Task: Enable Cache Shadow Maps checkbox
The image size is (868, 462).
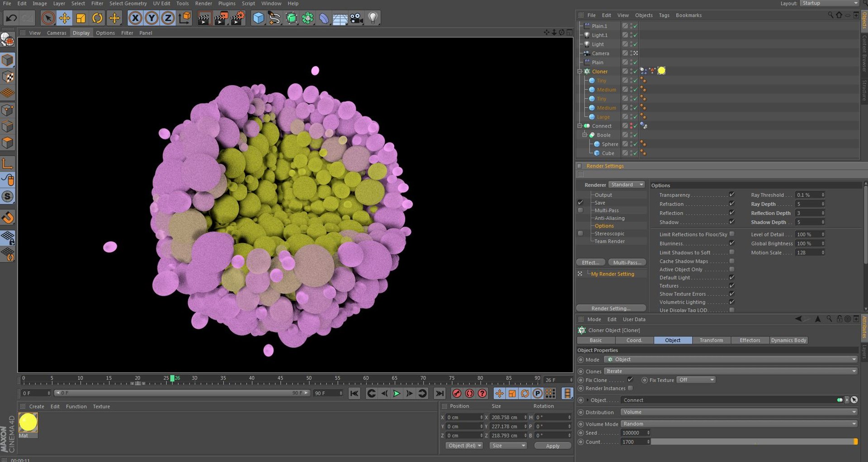Action: [731, 261]
